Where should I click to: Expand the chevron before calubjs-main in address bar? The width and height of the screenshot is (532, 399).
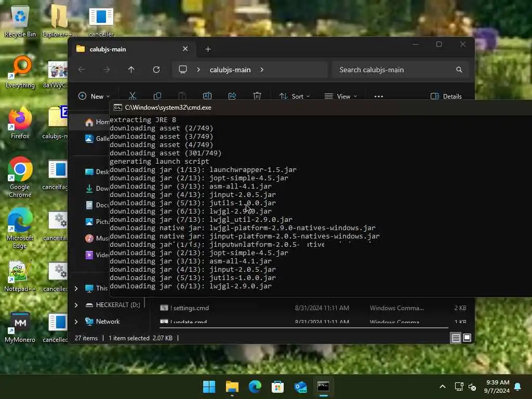click(198, 70)
